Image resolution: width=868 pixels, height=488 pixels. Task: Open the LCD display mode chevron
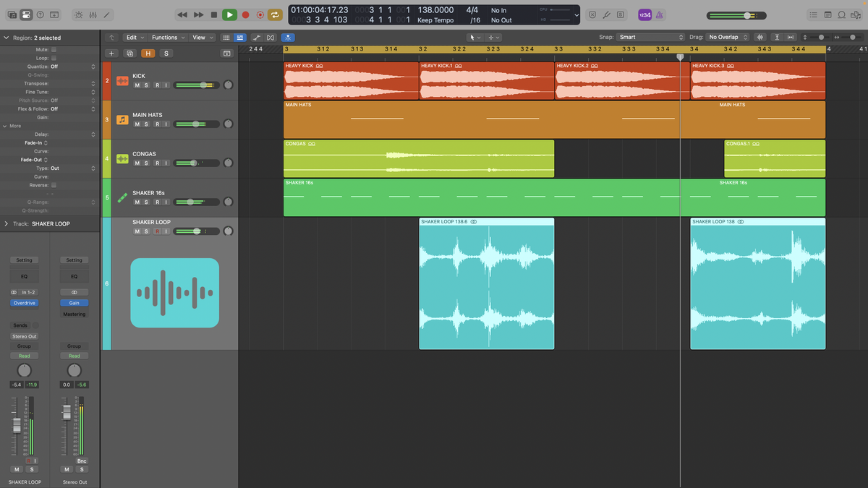(x=576, y=14)
